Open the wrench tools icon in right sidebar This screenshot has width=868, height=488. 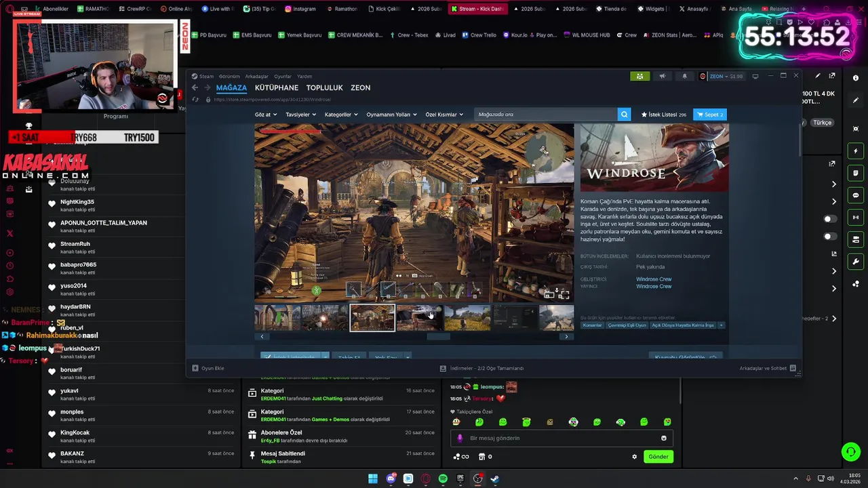[856, 262]
